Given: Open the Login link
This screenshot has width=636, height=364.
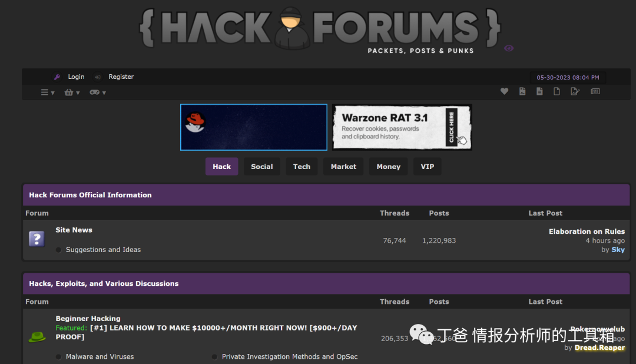Looking at the screenshot, I should pos(76,77).
